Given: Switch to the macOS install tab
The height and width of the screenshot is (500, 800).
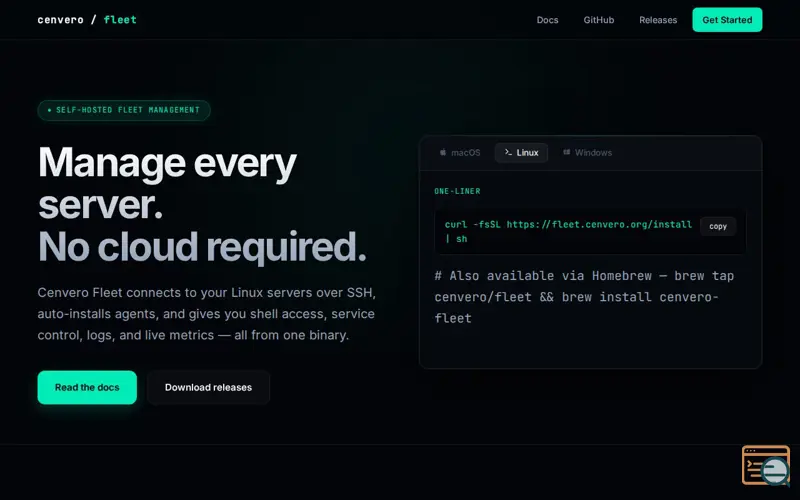Looking at the screenshot, I should point(460,153).
